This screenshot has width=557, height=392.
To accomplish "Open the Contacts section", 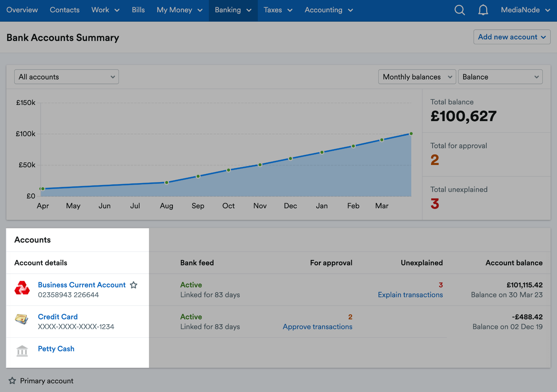I will [65, 10].
